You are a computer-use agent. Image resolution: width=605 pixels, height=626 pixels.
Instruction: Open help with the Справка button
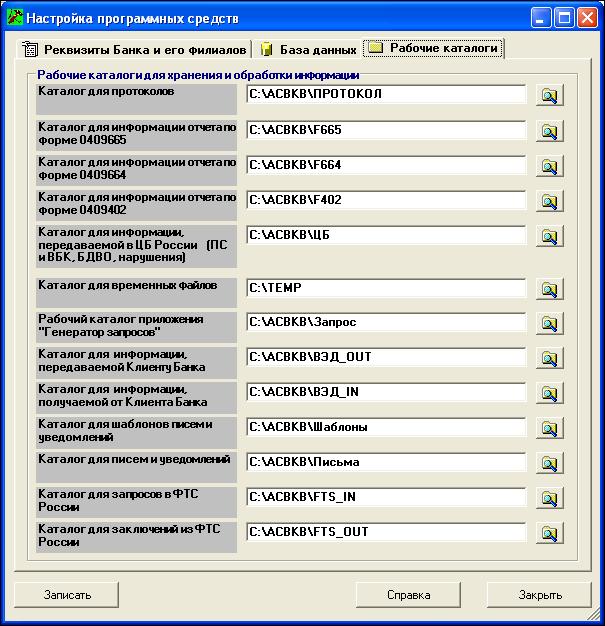click(408, 594)
